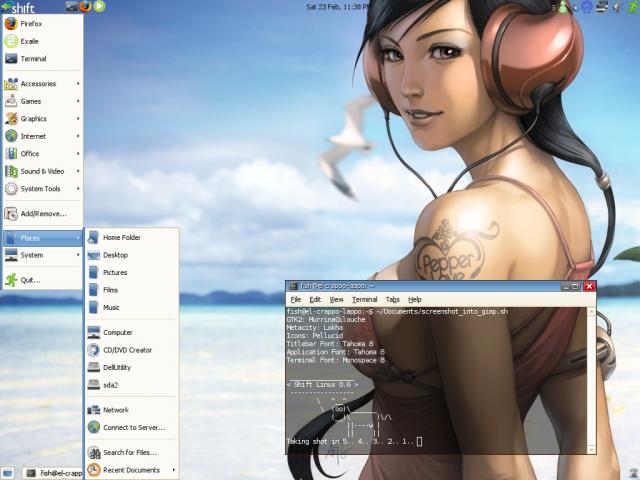Click the scrollbar down arrow in terminal

pos(591,449)
